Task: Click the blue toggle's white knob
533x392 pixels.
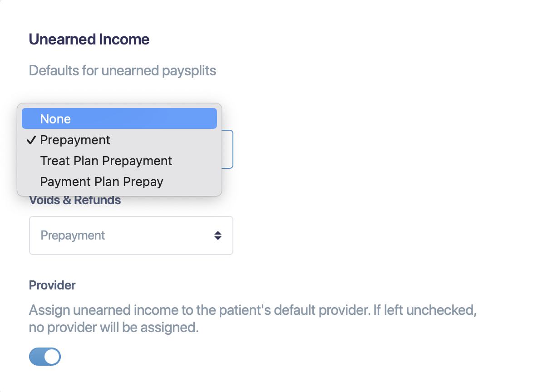Action: point(51,357)
